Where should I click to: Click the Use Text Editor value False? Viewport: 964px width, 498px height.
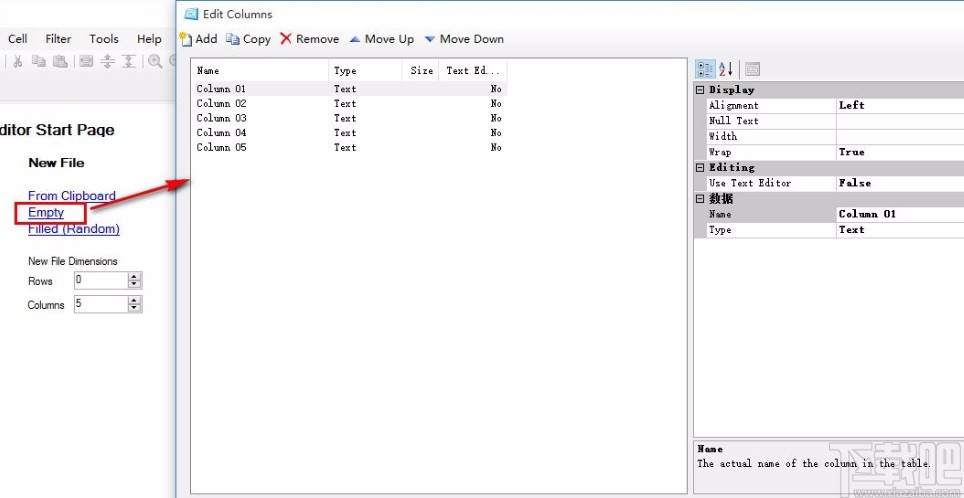(899, 183)
